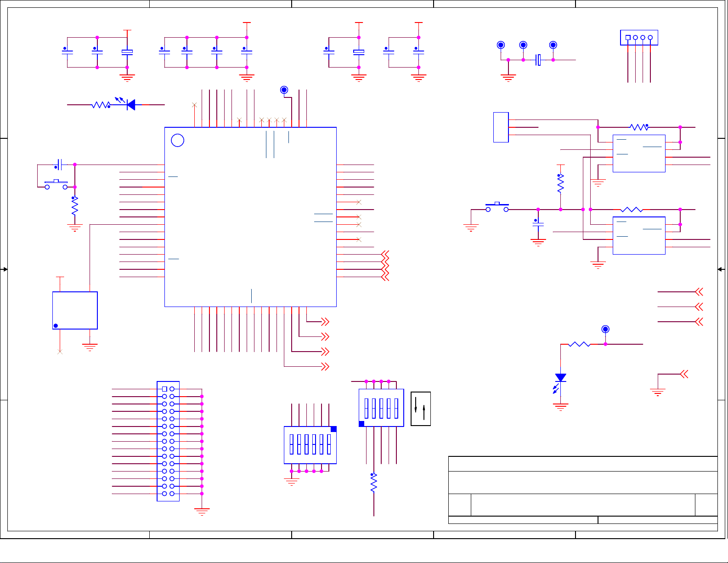Select the resistor above the upper right IC
This screenshot has height=563, width=728.
(639, 127)
